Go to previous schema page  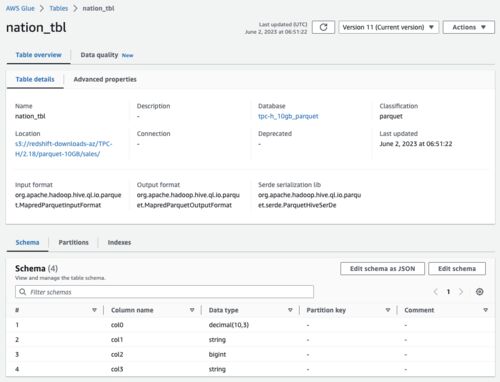pyautogui.click(x=436, y=292)
